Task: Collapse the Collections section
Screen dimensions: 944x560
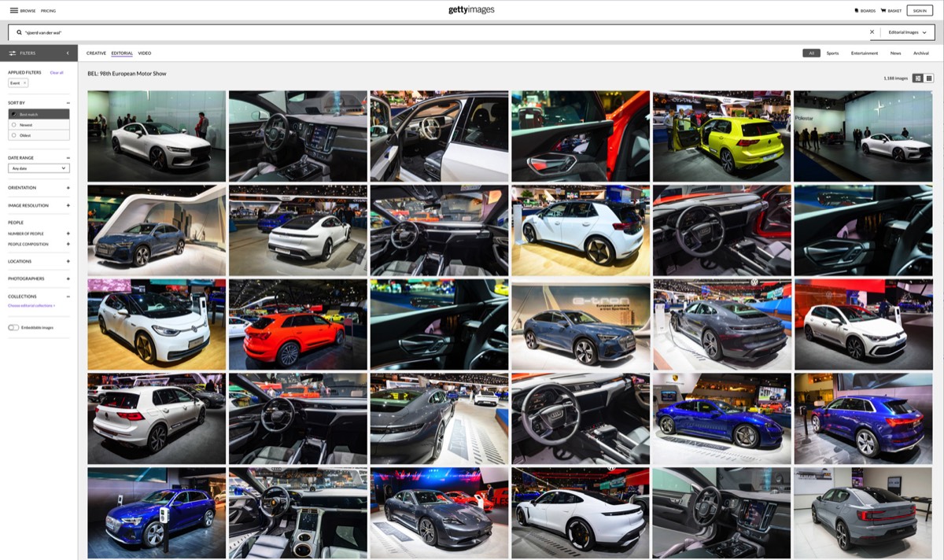Action: click(68, 297)
